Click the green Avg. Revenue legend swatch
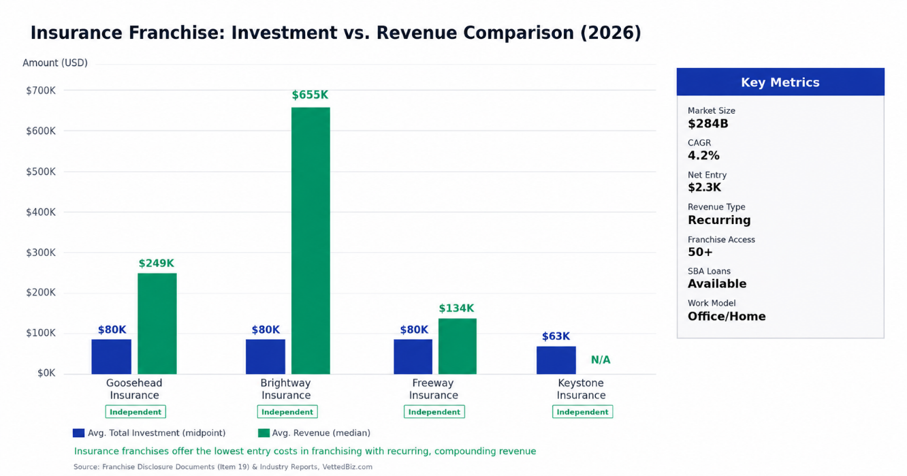The height and width of the screenshot is (476, 907). coord(264,433)
